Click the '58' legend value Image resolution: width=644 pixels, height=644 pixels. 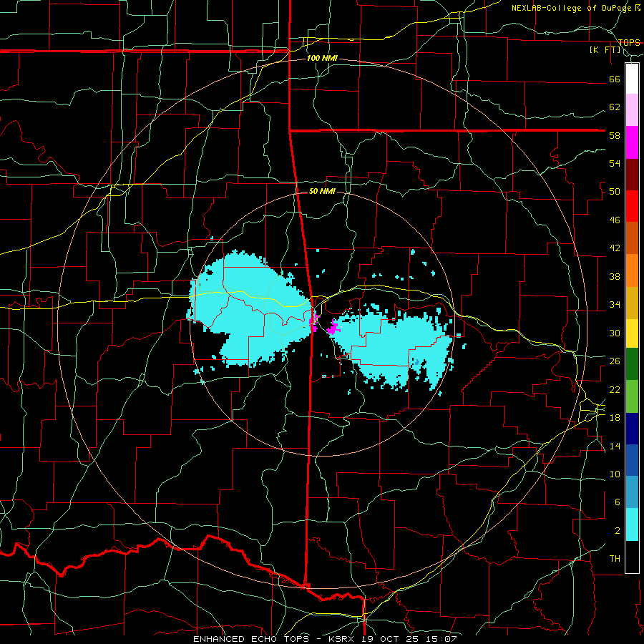(615, 135)
